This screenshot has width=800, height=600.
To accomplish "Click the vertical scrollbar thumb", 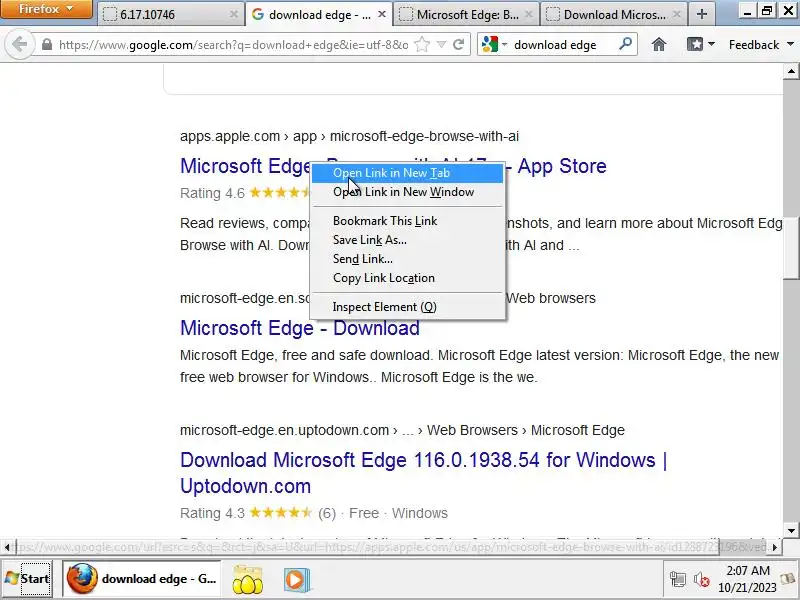I will coord(791,247).
